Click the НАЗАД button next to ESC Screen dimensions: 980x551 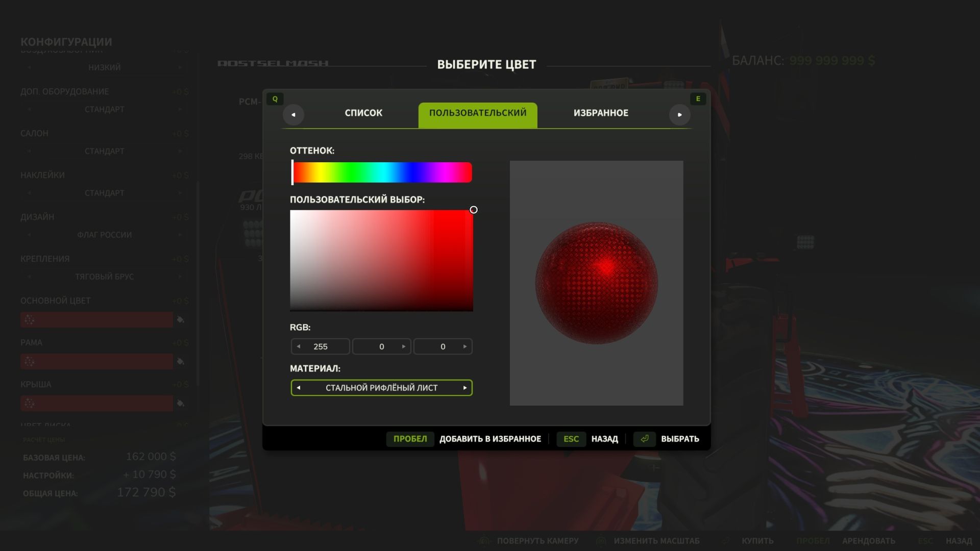604,439
